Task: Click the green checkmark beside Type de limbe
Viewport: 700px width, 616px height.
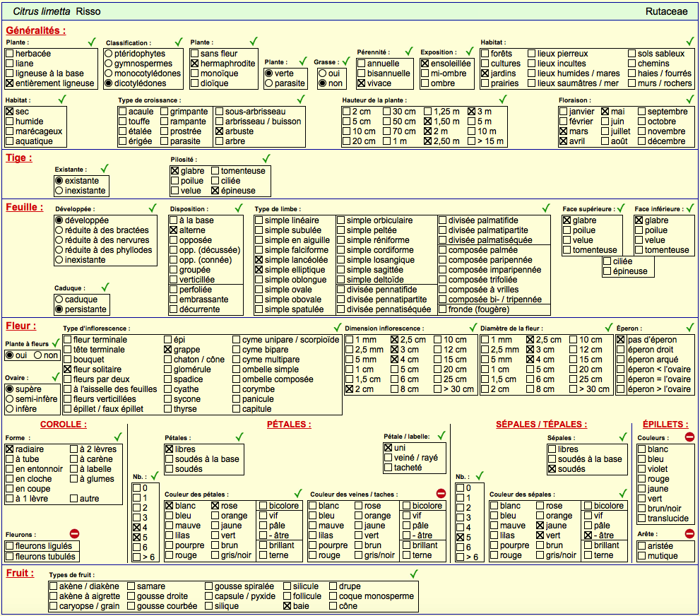Action: click(x=546, y=208)
